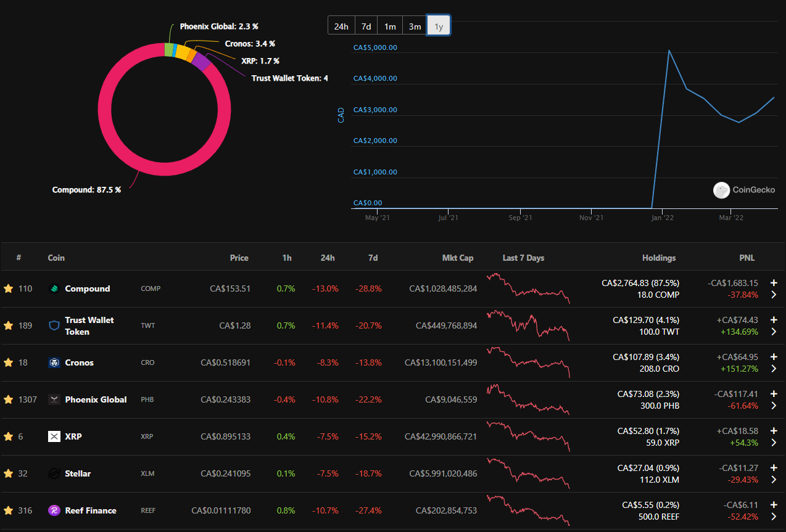Expand Reef Finance holdings details chevron
Screen dimensions: 786x532
774,517
